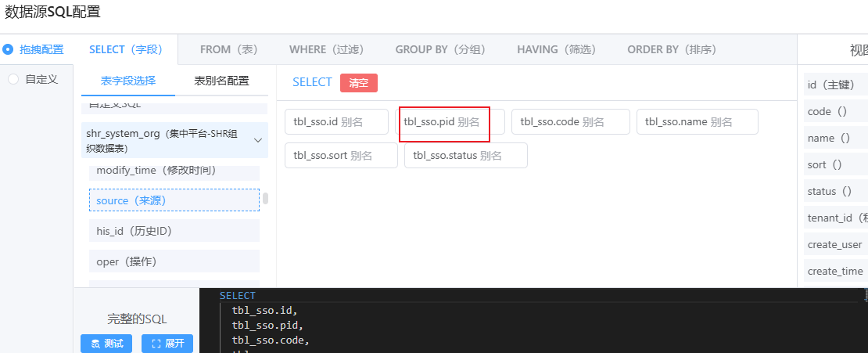
Task: Switch to the ORDER BY（排序）tab
Action: 671,49
